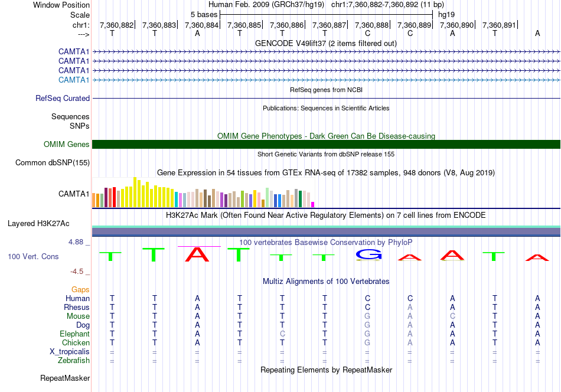Click the blue G in conservation logo
Image resolution: width=561 pixels, height=392 pixels.
pos(368,254)
